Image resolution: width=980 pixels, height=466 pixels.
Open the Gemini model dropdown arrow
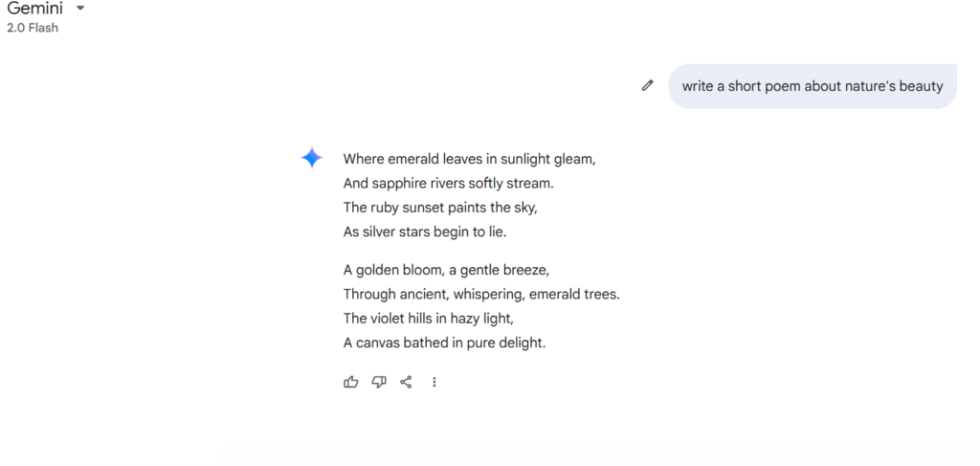click(x=80, y=9)
